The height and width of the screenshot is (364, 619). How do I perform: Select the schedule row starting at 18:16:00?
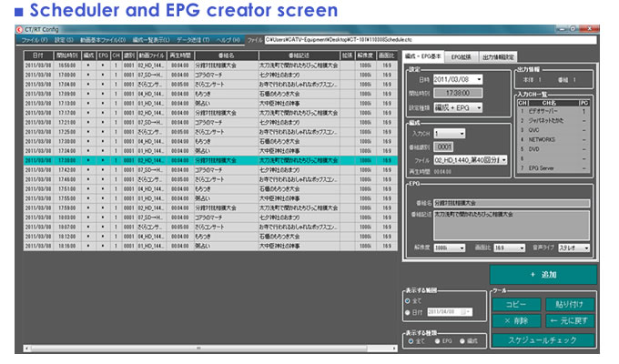[x=210, y=246]
